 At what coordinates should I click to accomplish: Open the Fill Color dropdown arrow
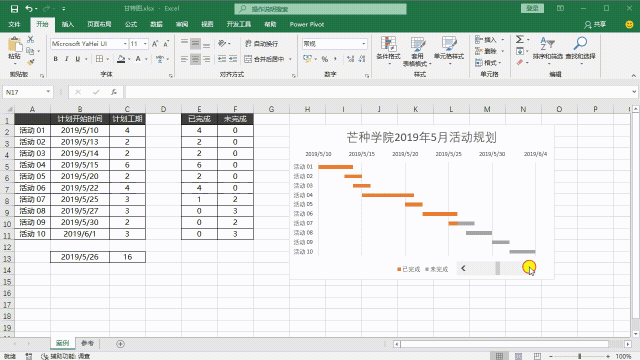[129, 60]
